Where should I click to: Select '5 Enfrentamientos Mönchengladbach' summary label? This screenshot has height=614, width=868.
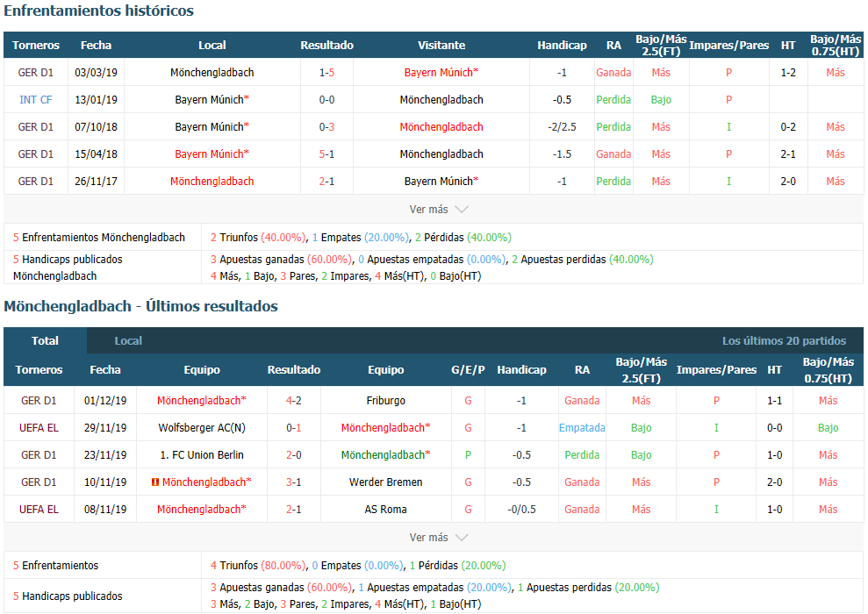coord(99,238)
